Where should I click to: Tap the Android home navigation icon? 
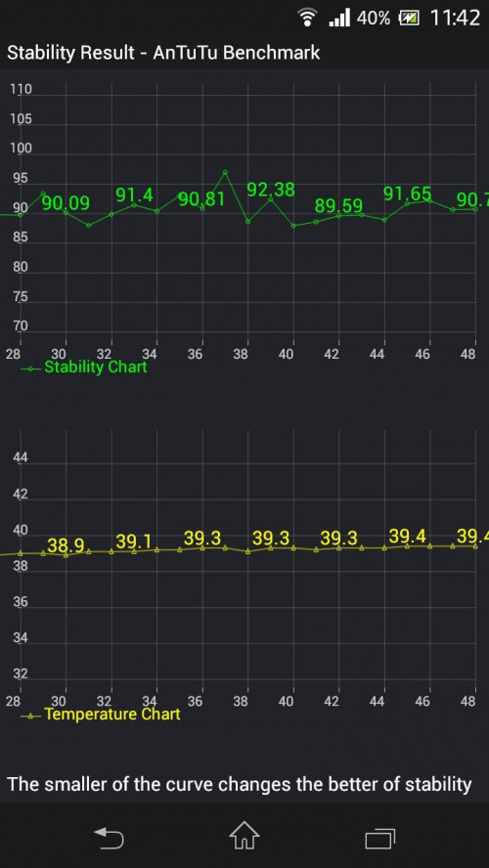click(244, 835)
